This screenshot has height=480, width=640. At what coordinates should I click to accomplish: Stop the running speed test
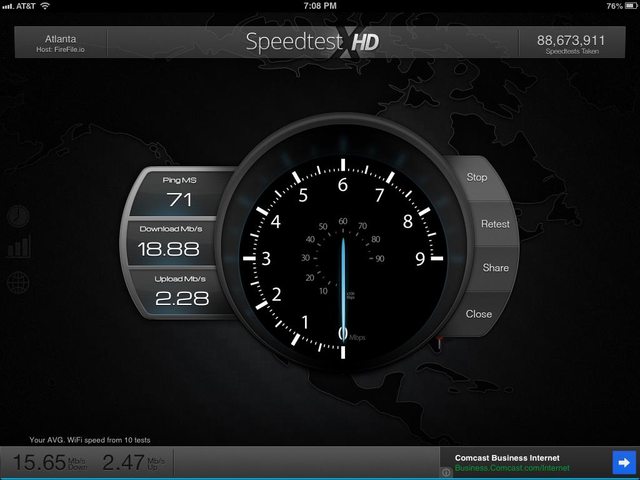(x=477, y=177)
